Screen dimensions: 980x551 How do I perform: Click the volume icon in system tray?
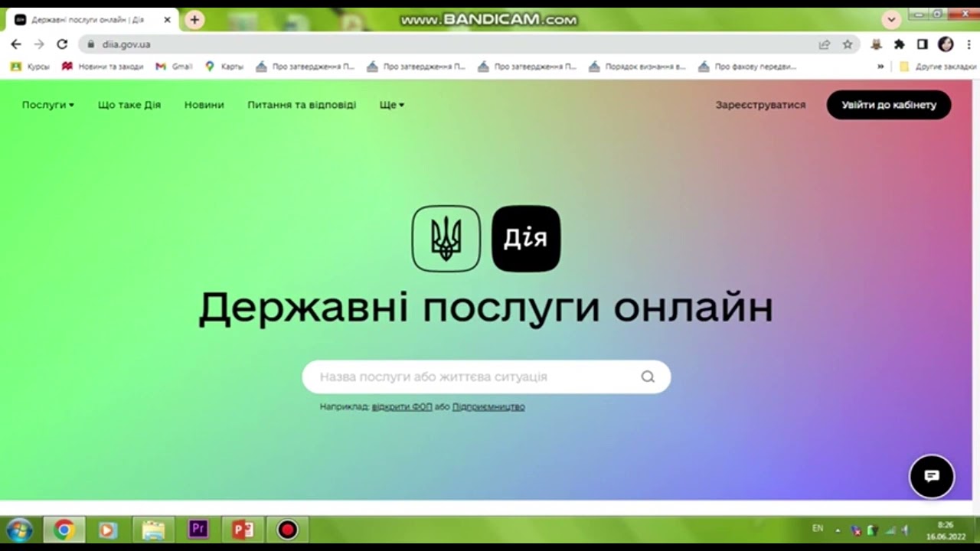pos(905,530)
